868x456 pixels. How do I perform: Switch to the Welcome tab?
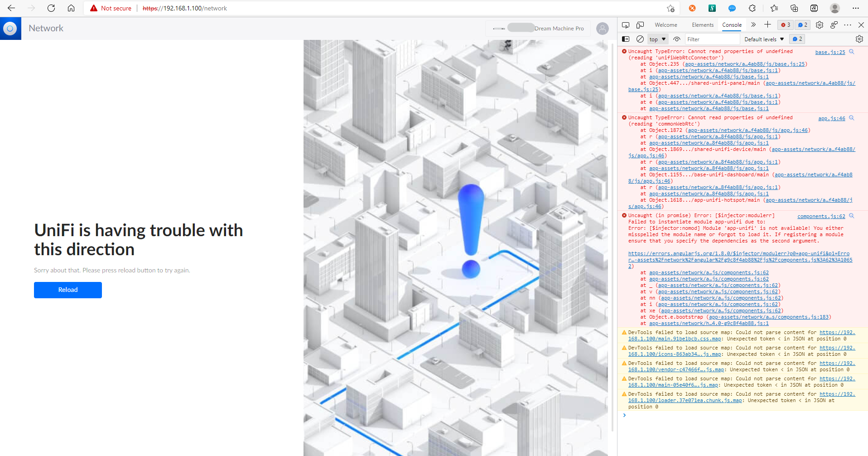(x=665, y=25)
